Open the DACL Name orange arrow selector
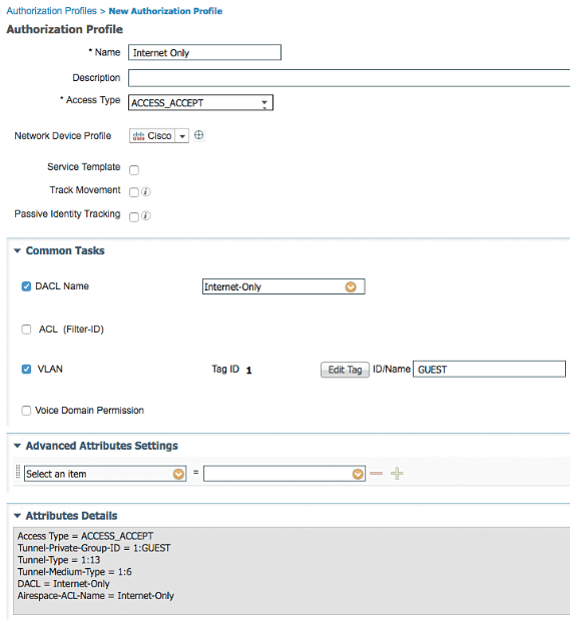Image resolution: width=570 pixels, height=620 pixels. pyautogui.click(x=351, y=287)
